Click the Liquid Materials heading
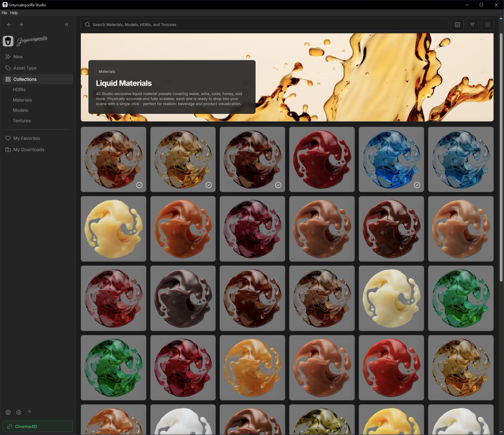Image resolution: width=504 pixels, height=435 pixels. [123, 83]
